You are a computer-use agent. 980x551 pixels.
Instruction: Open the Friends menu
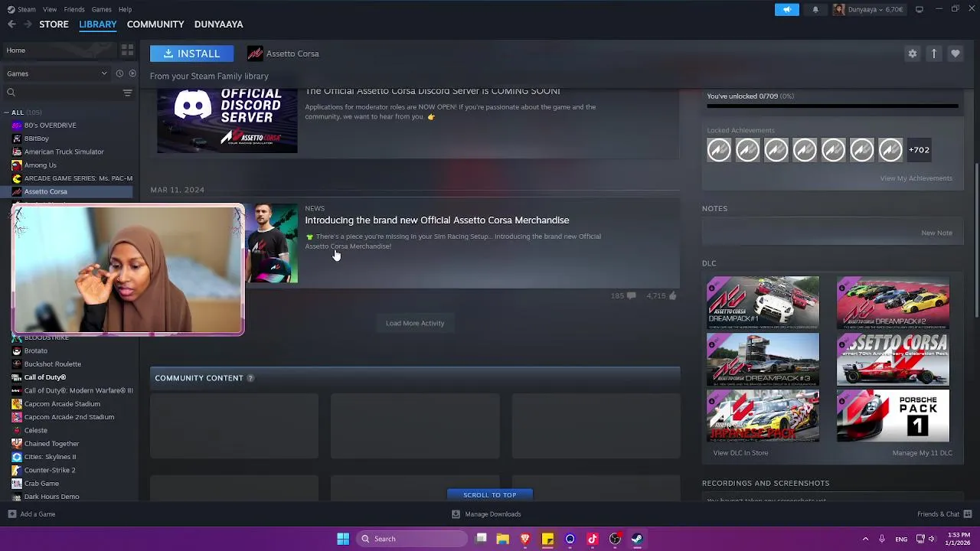tap(74, 9)
